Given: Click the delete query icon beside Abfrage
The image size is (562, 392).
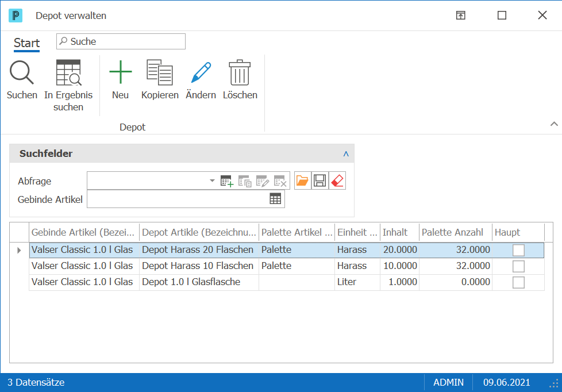Looking at the screenshot, I should 280,180.
